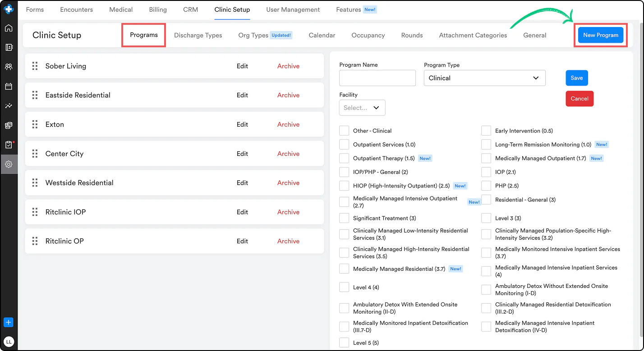This screenshot has width=644, height=351.
Task: Grab the drag handle for Ritclinic IOP
Action: [35, 212]
